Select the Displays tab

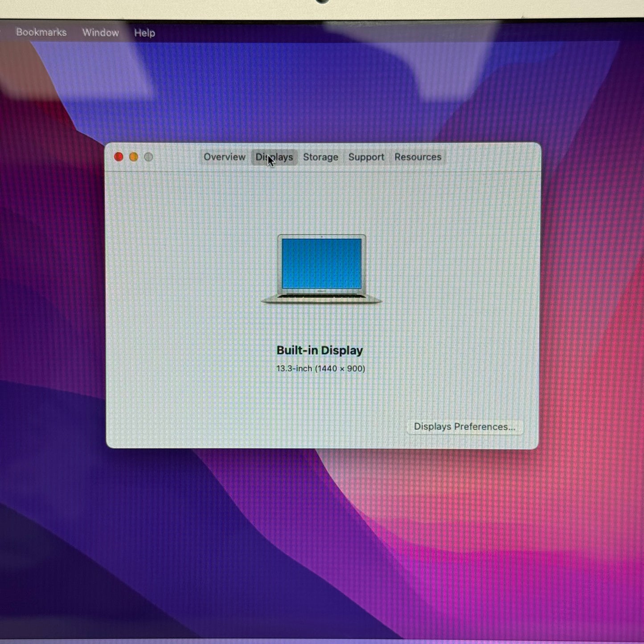point(274,157)
